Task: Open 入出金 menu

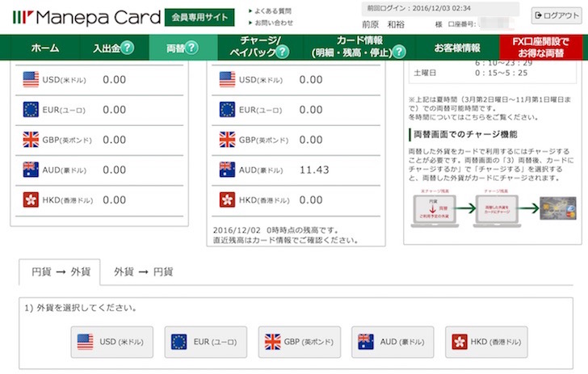Action: [107, 48]
